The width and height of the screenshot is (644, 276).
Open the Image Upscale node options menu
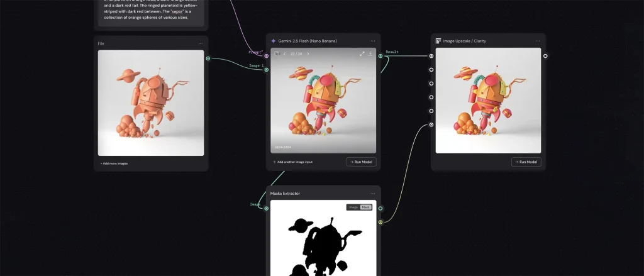[538, 41]
